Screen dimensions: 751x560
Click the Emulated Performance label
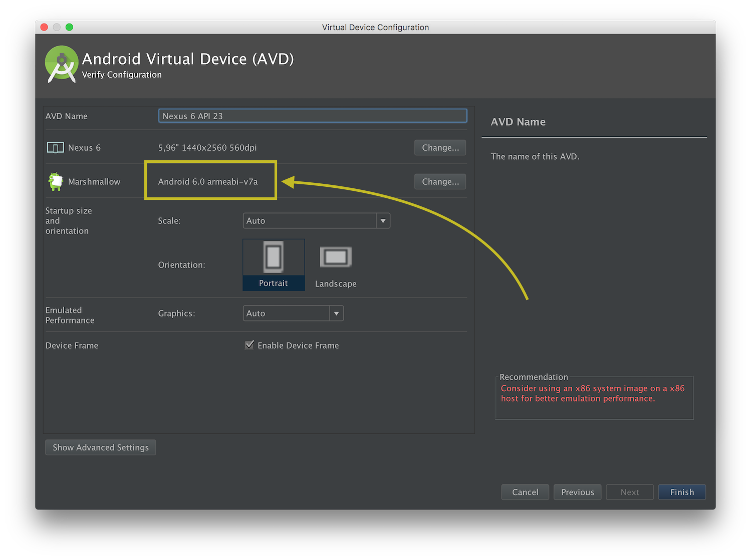tap(70, 315)
